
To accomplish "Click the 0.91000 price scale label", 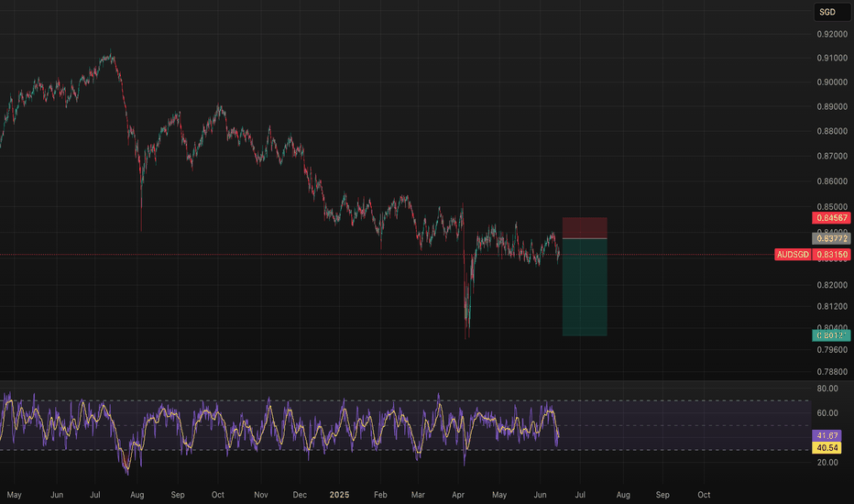I will tap(832, 59).
